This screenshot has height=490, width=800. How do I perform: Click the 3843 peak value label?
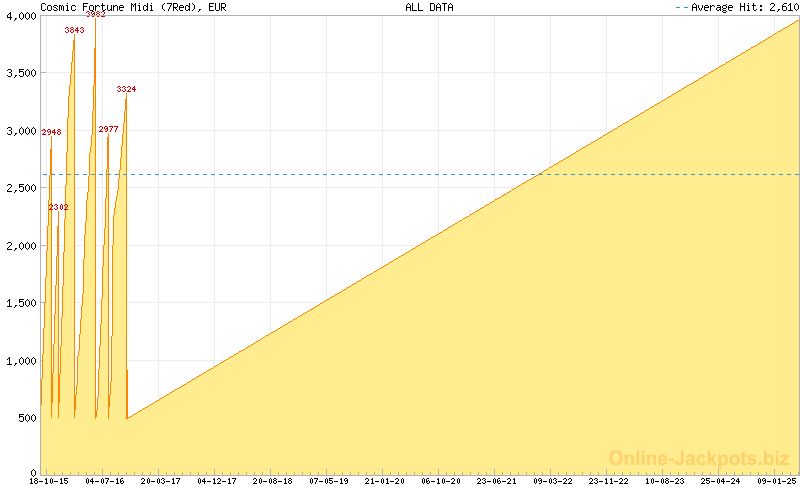(x=74, y=30)
